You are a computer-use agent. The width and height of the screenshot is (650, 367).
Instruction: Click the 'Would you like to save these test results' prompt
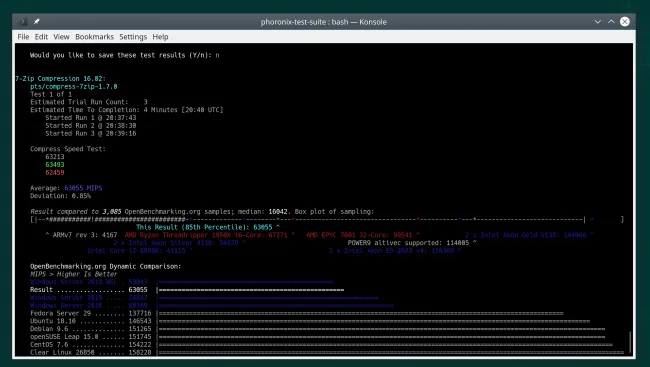click(124, 55)
